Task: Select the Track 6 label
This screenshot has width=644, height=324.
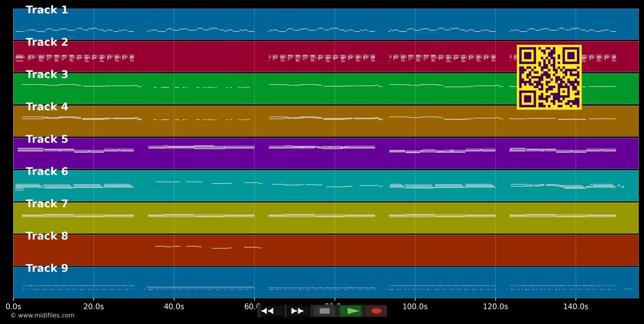Action: pyautogui.click(x=47, y=172)
